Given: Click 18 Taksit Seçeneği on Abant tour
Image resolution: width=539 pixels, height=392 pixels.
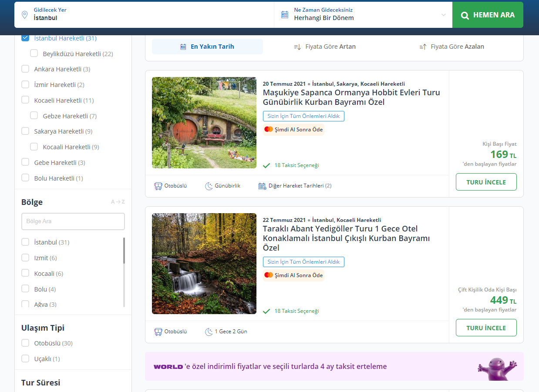Looking at the screenshot, I should coord(296,311).
